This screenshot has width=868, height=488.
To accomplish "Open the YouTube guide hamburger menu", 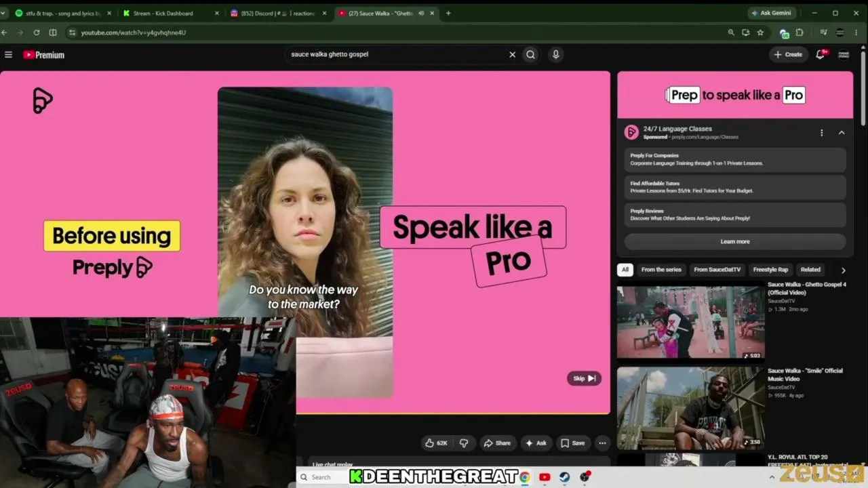I will [x=8, y=55].
